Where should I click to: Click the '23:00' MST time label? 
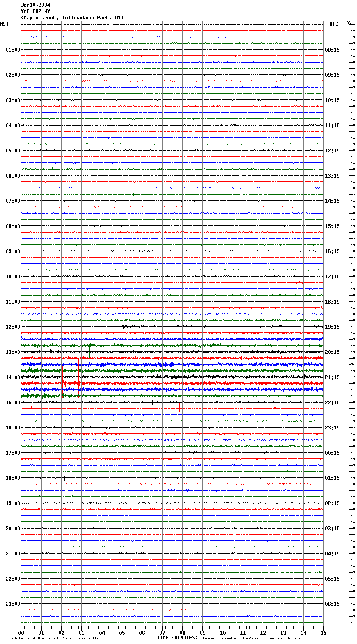pos(13,604)
